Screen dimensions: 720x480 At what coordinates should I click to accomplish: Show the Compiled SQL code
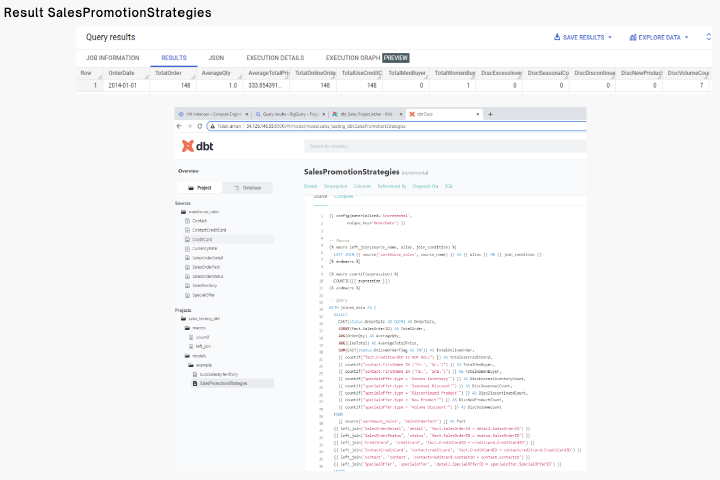click(x=343, y=196)
